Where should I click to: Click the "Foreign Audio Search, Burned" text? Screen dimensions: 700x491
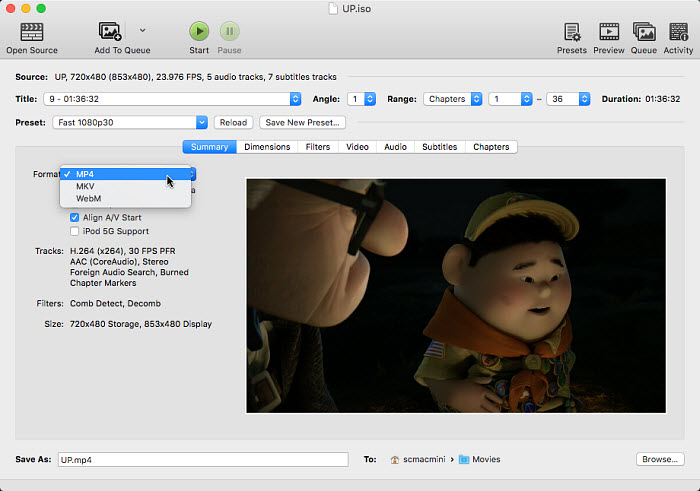129,272
